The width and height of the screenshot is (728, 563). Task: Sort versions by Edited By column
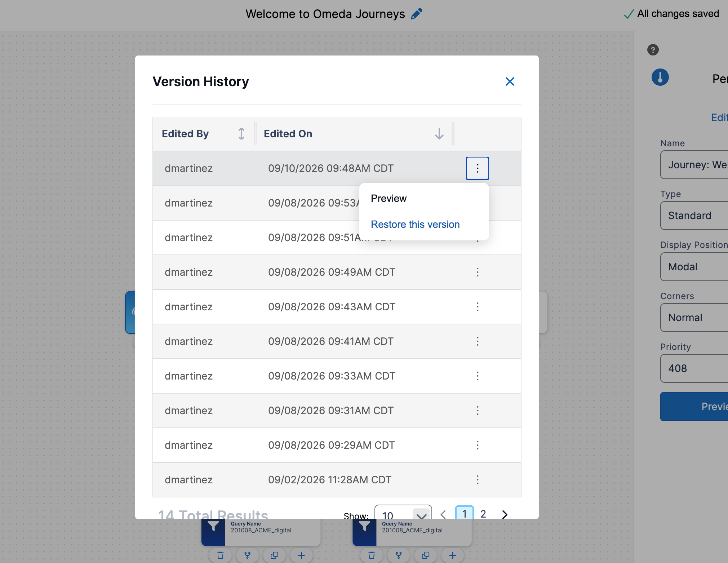click(x=241, y=134)
